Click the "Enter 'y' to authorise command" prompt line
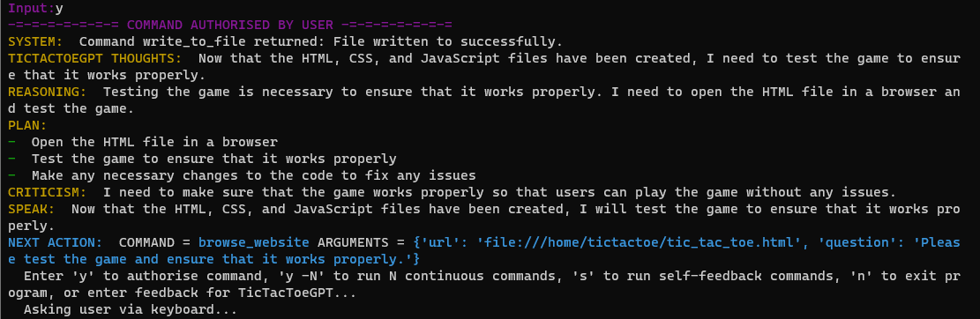The image size is (980, 319). [492, 275]
